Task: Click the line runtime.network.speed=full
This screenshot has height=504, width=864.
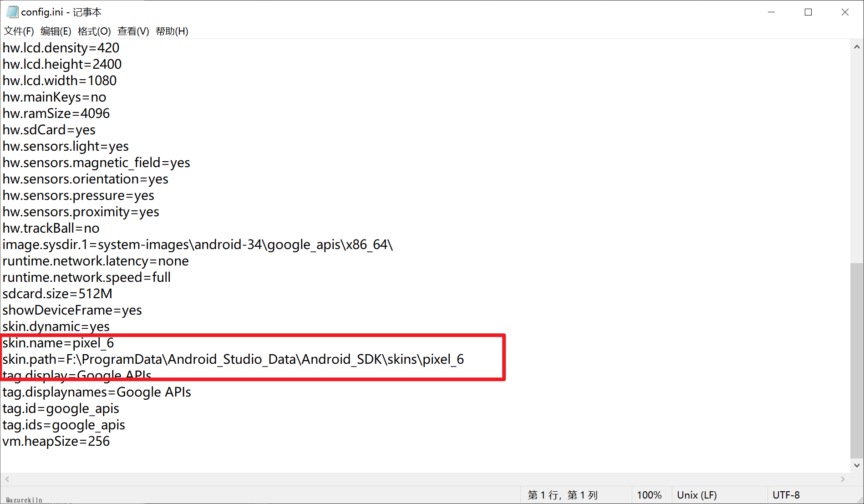Action: (x=86, y=277)
